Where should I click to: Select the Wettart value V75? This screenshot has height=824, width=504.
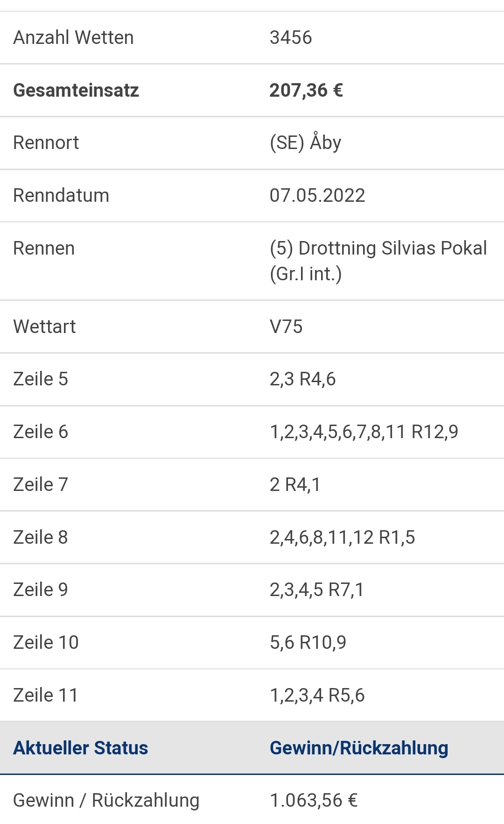point(286,327)
